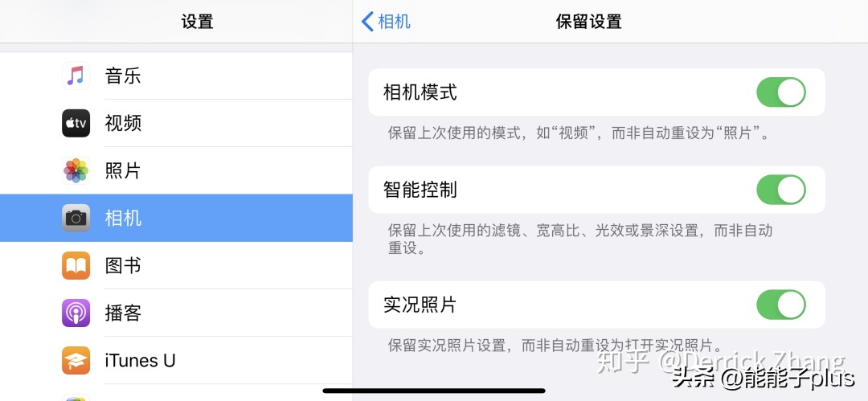Tap the iTunes U graduation cap icon
The height and width of the screenshot is (401, 868).
click(x=76, y=361)
